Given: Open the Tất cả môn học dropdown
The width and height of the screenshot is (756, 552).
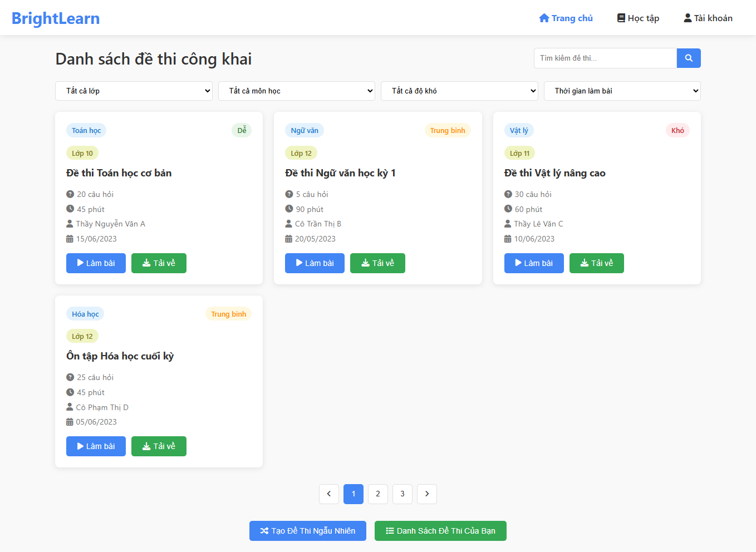Looking at the screenshot, I should point(297,91).
